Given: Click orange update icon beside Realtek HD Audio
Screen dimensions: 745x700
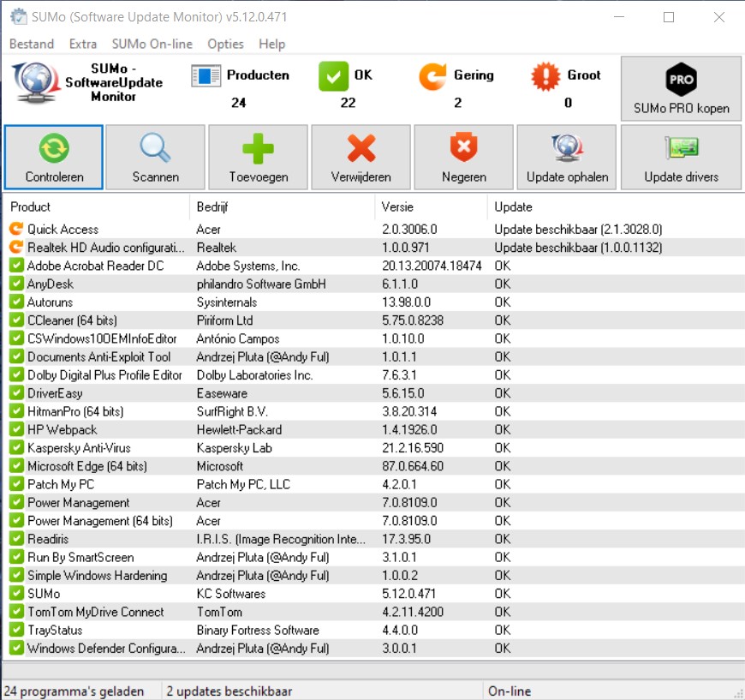Looking at the screenshot, I should [16, 247].
